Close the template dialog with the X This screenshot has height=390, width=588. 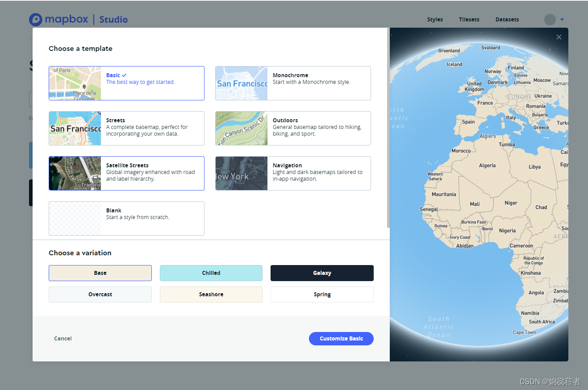(x=559, y=37)
